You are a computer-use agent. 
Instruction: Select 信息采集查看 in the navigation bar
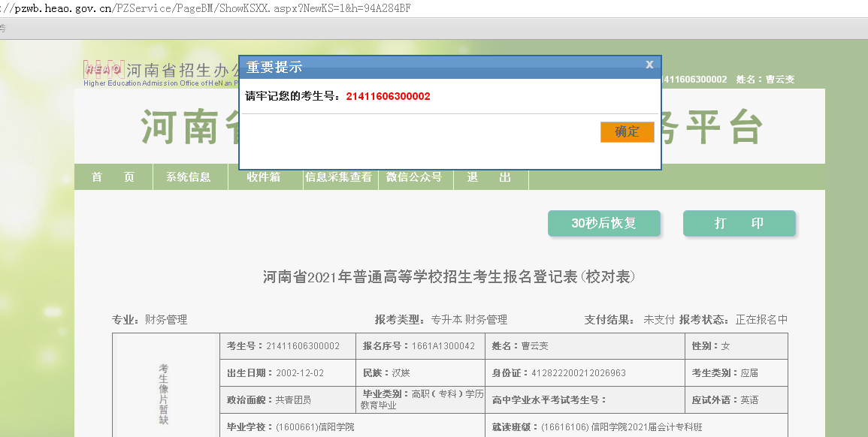point(339,177)
